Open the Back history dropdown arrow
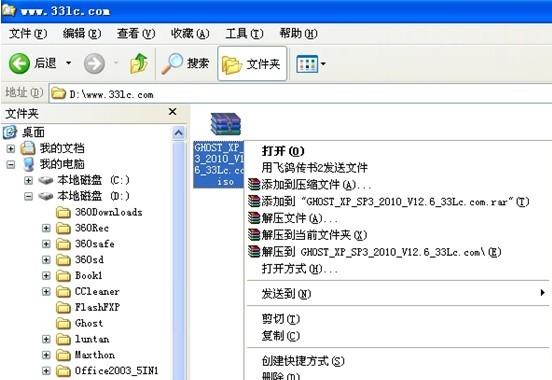The image size is (552, 380). coord(68,63)
